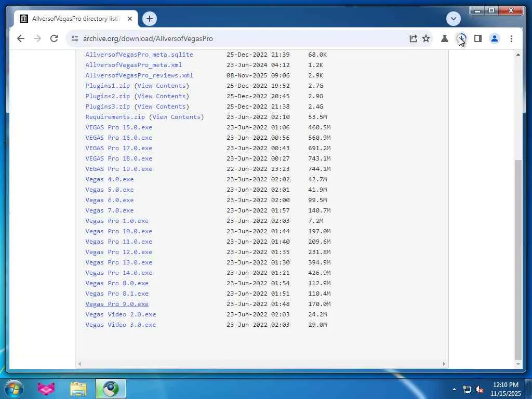Download Vegas 7.0.exe
The height and width of the screenshot is (399, 532).
pos(110,211)
